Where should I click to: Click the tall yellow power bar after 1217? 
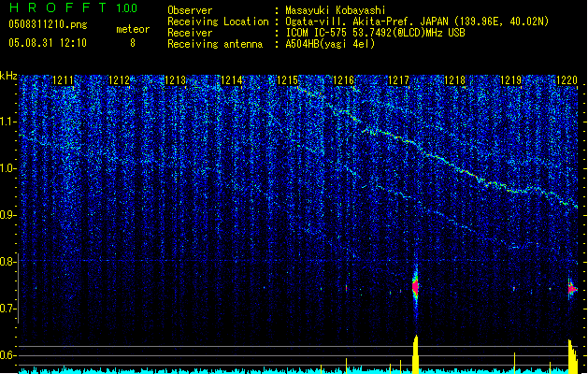point(415,354)
